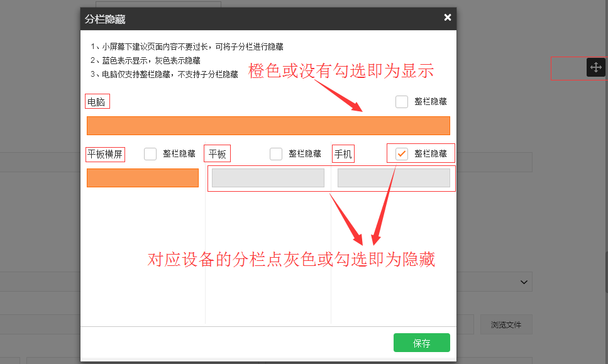Show the gray column bar under 平板
The width and height of the screenshot is (608, 364).
[268, 178]
